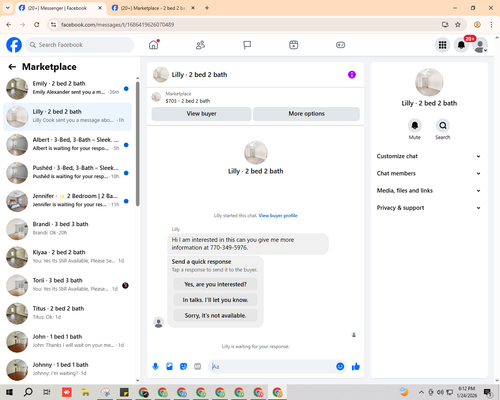Bookmark this page with the star icon
Viewport: 500px width, 400px height.
tap(458, 25)
